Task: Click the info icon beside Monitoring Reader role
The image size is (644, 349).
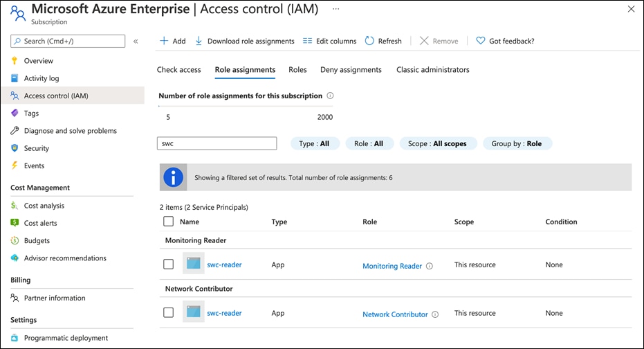Action: (x=430, y=266)
